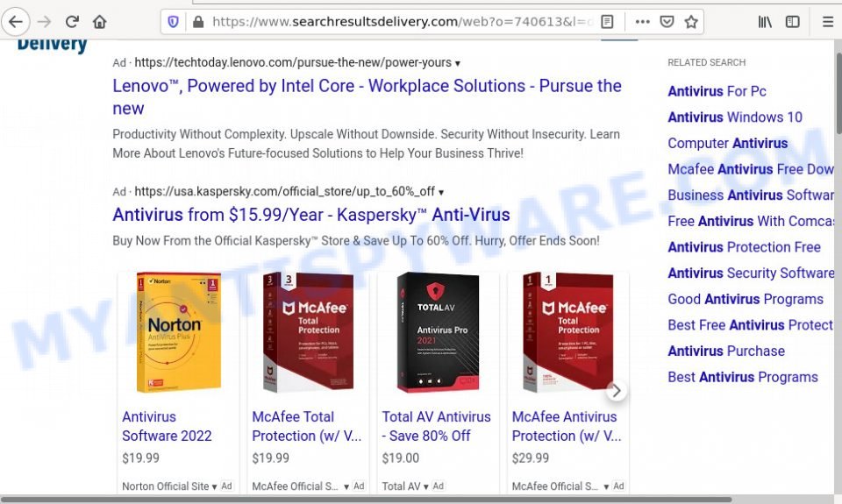
Task: Open Kaspersky Anti-Virus ad link
Action: [310, 215]
